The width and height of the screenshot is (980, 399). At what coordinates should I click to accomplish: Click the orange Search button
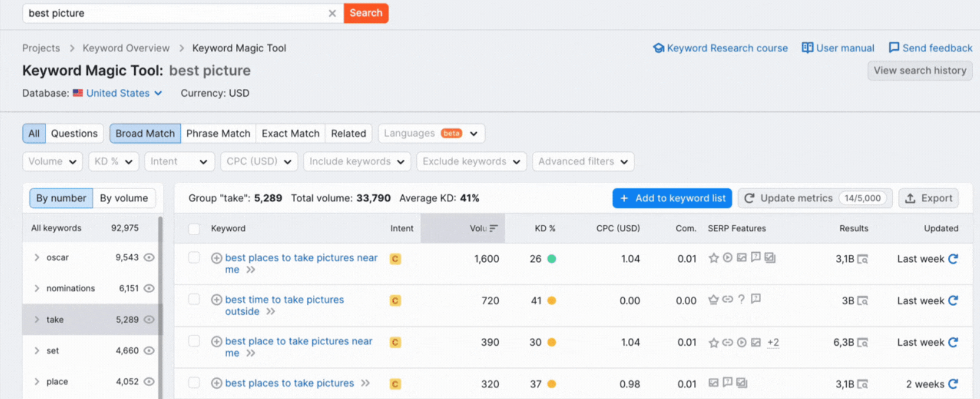coord(366,13)
